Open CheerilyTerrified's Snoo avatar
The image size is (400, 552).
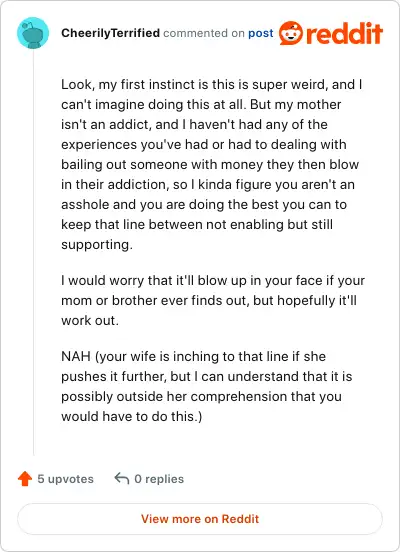(33, 33)
